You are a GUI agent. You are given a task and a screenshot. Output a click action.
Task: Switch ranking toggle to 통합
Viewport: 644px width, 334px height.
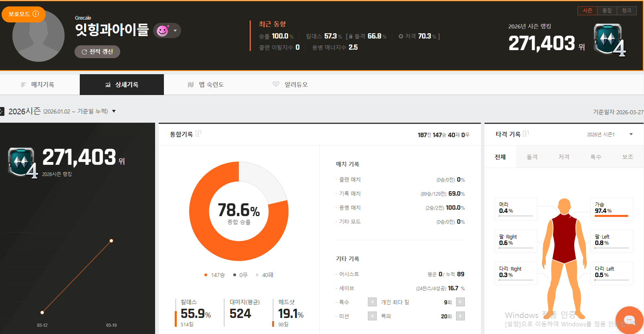[x=607, y=11]
